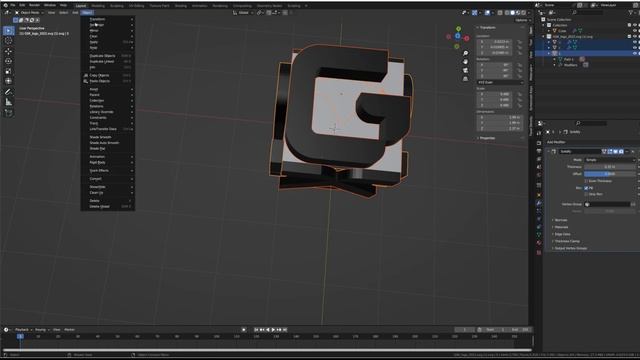The height and width of the screenshot is (360, 640).
Task: Select the Scale tool
Action: (x=8, y=71)
